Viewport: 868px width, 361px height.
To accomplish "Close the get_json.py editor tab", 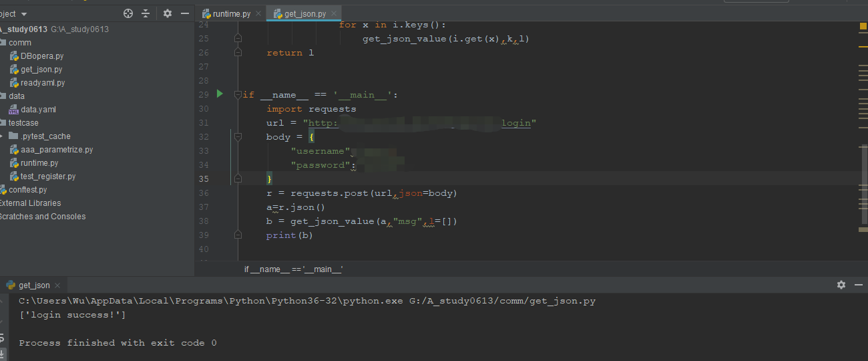I will click(334, 13).
